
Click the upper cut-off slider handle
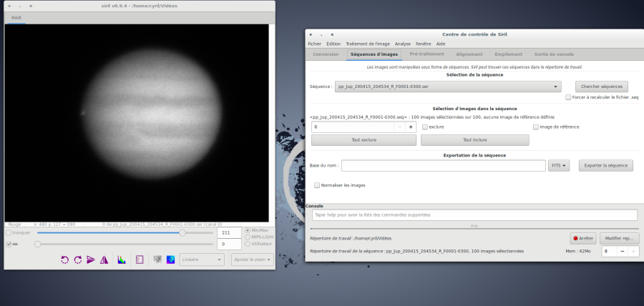pyautogui.click(x=182, y=233)
